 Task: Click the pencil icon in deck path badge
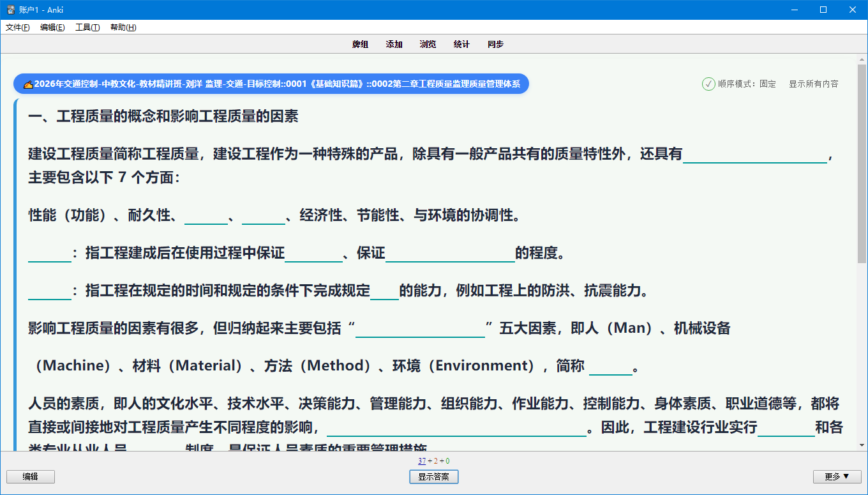click(x=28, y=84)
